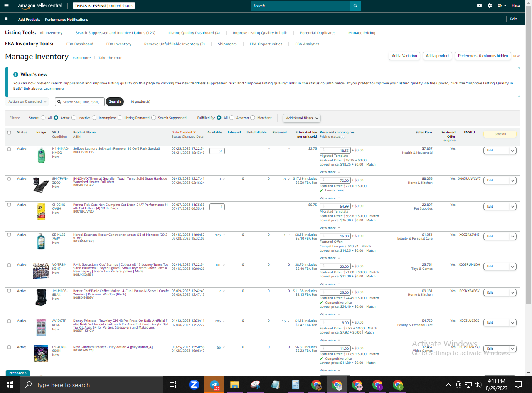Check the select-all checkbox in table header
The height and width of the screenshot is (393, 532).
(x=9, y=133)
